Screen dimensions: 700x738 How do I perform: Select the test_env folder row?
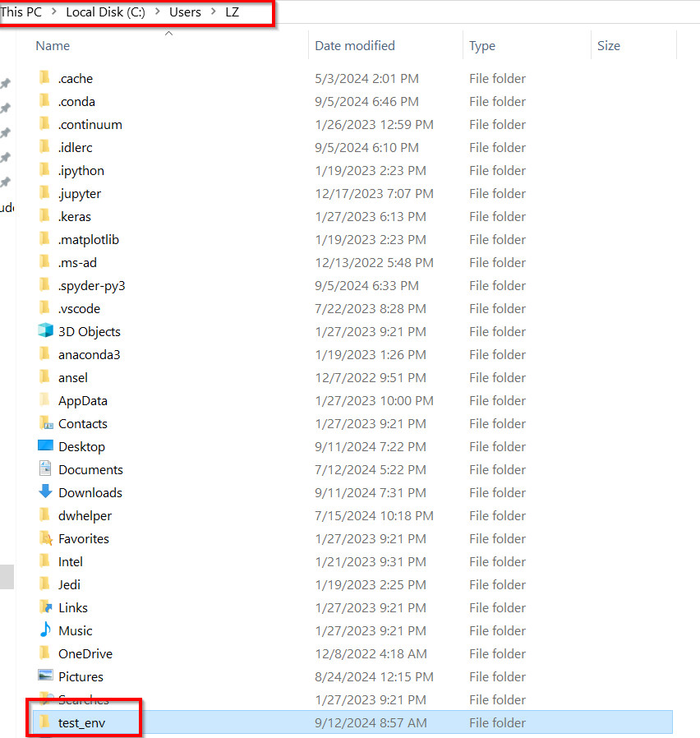352,722
